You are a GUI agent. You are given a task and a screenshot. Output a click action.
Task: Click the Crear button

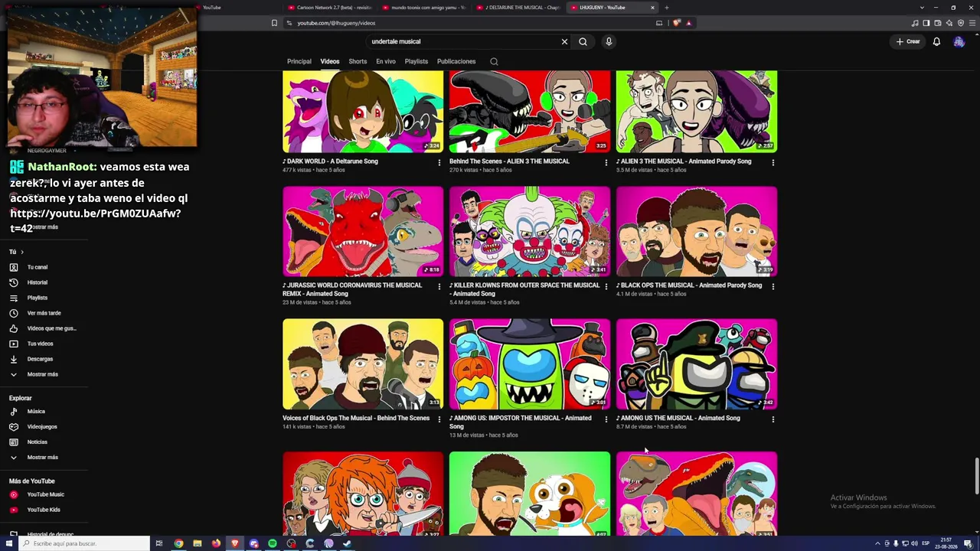coord(908,41)
